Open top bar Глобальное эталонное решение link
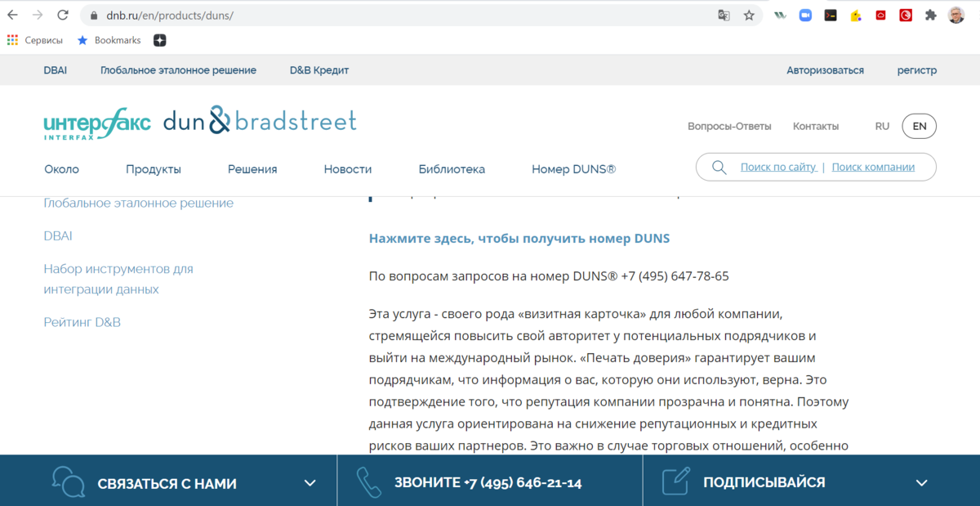The width and height of the screenshot is (980, 506). tap(178, 70)
